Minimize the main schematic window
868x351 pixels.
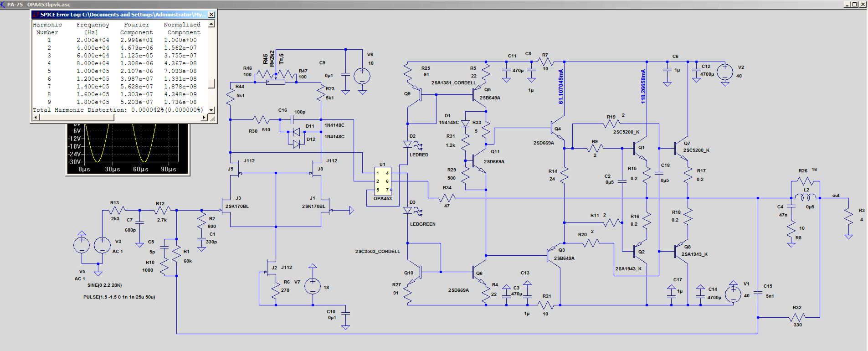pos(847,4)
